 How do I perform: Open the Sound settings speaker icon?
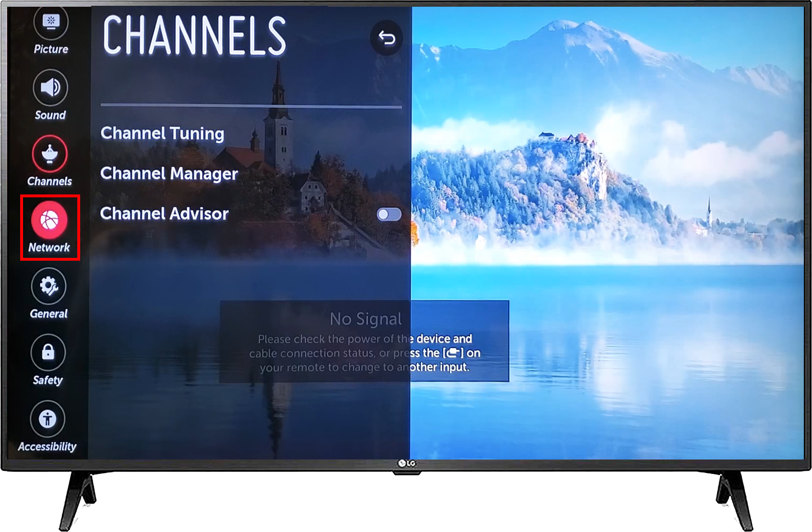pyautogui.click(x=50, y=87)
